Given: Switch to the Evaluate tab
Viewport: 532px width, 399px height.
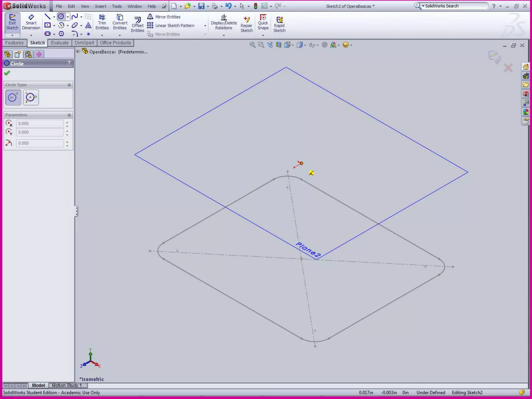Looking at the screenshot, I should [x=59, y=43].
